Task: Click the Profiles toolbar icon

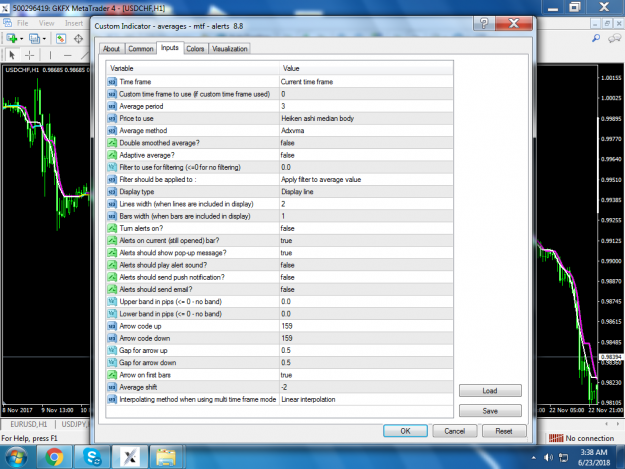Action: 34,39
